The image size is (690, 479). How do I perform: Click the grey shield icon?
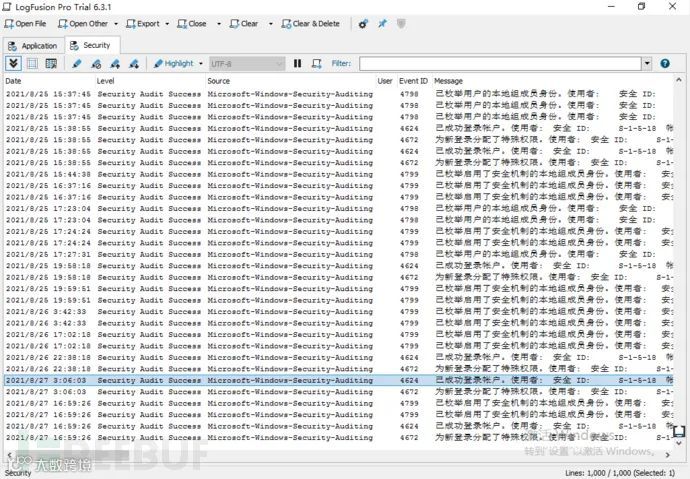click(x=401, y=24)
